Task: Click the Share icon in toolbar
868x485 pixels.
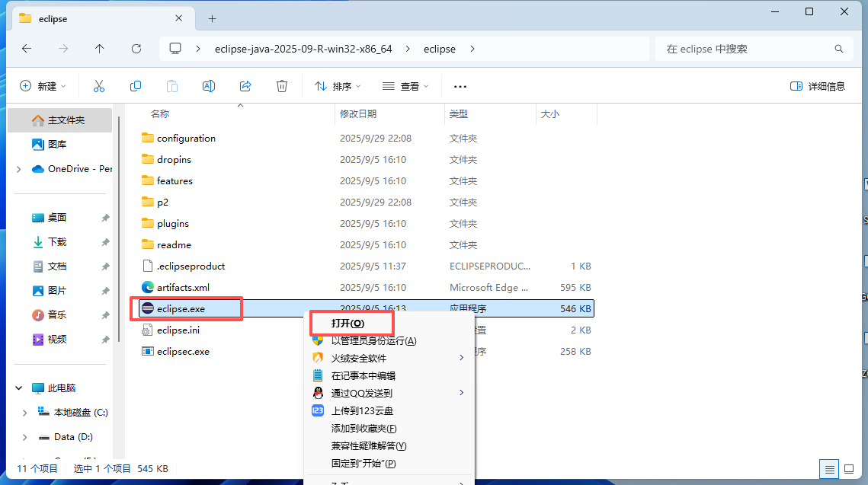Action: tap(245, 86)
